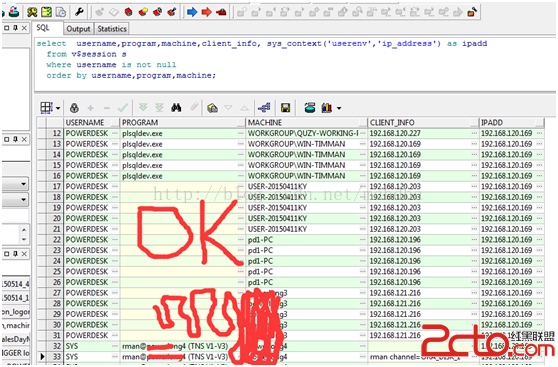Viewport: 558px width, 367px height.
Task: Click the down triangle next record icon
Action: point(228,108)
